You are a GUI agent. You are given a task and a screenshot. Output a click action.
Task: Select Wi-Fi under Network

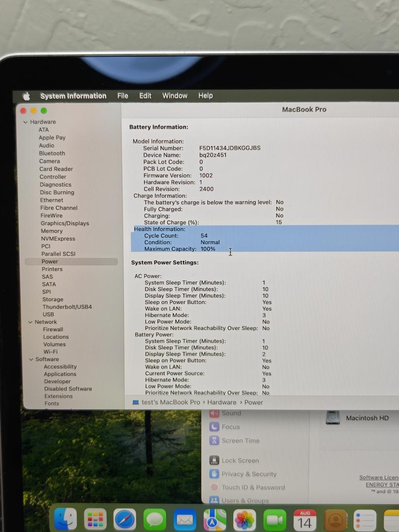pyautogui.click(x=50, y=352)
